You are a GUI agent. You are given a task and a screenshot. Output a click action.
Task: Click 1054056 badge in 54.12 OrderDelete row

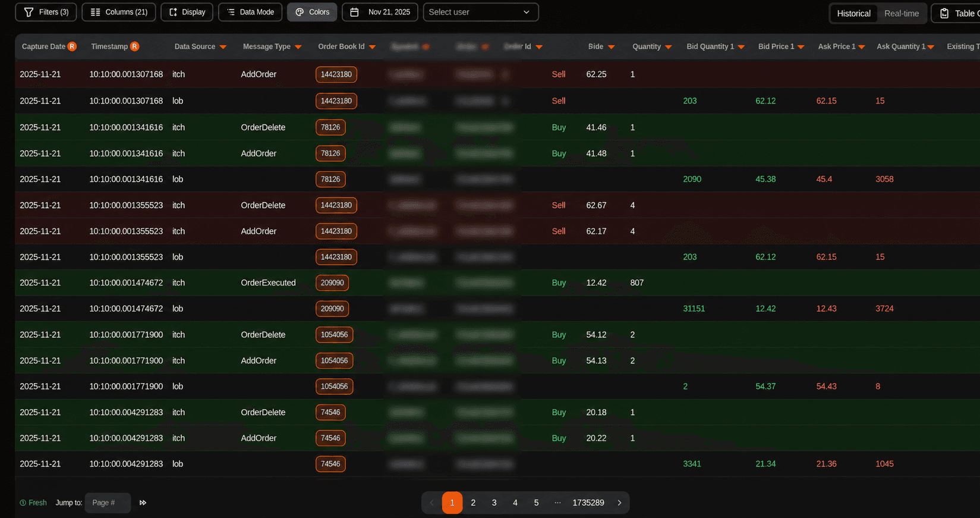point(334,335)
